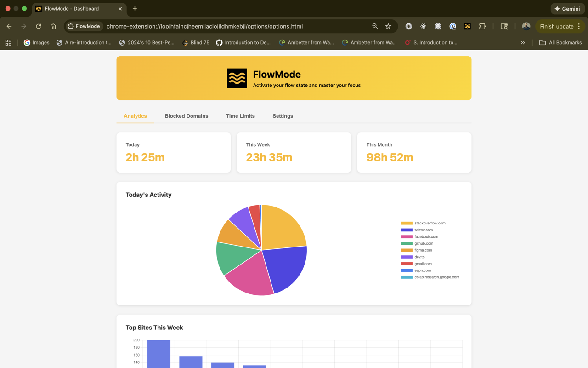Bookmark this page using the star icon
This screenshot has height=368, width=588.
click(388, 26)
